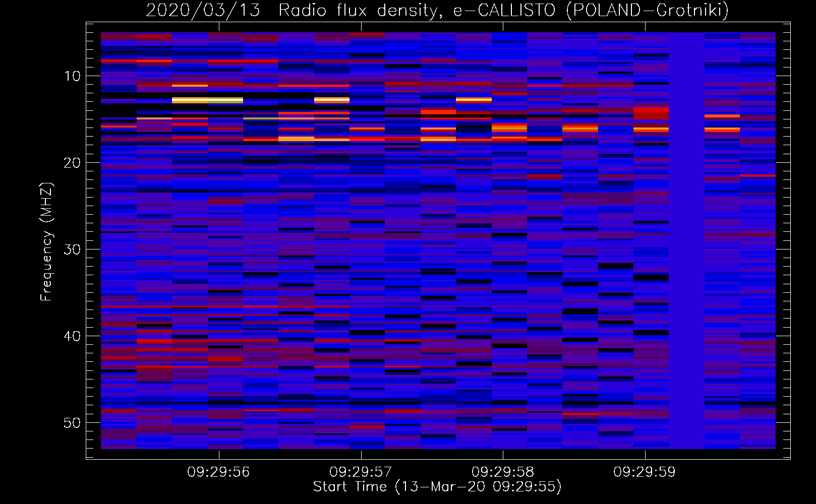Click the 09:29:56 time tick label
816x504 pixels.
218,472
